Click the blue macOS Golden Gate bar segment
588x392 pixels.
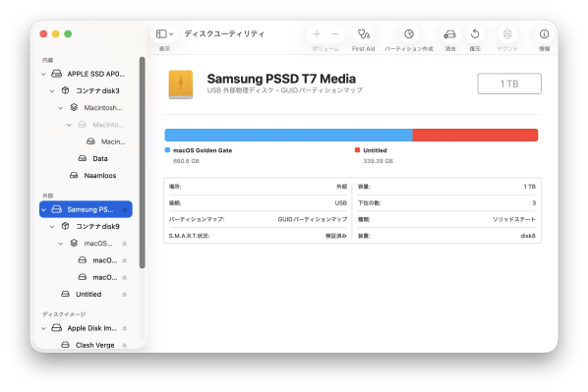pyautogui.click(x=288, y=135)
